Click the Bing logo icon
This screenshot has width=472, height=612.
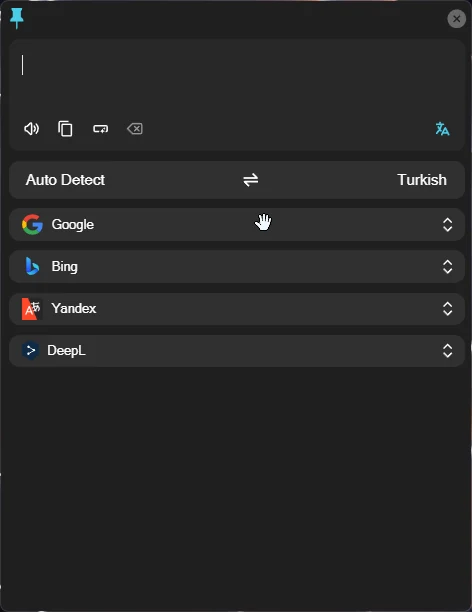tap(32, 267)
